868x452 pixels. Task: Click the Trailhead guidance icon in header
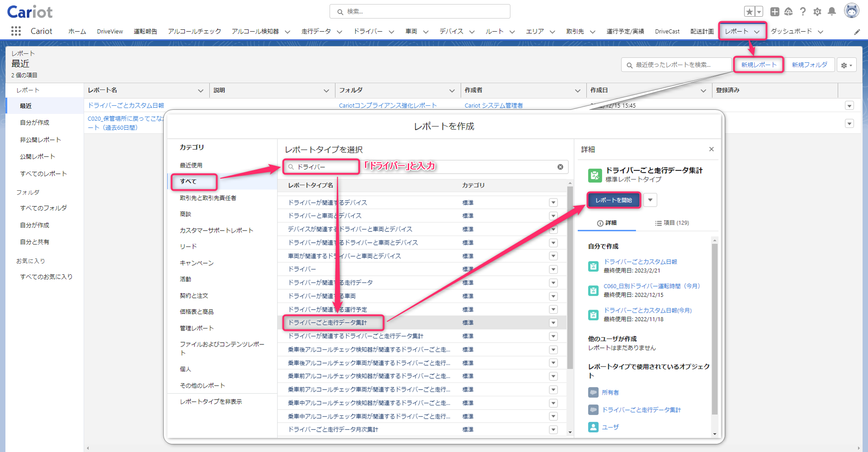click(x=788, y=12)
